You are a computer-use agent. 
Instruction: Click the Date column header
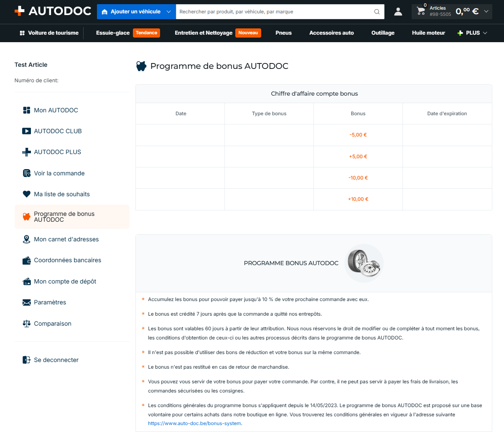[181, 114]
